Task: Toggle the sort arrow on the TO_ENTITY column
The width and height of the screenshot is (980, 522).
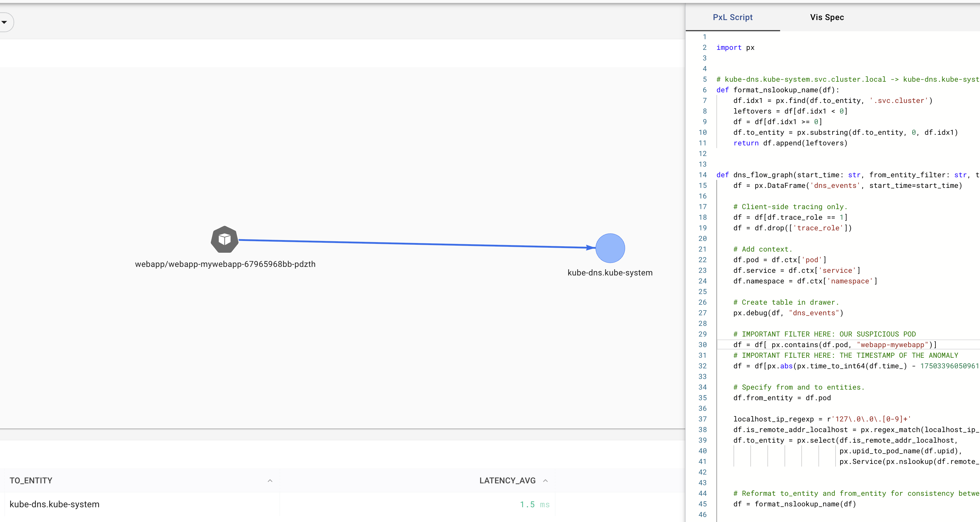Action: coord(270,480)
